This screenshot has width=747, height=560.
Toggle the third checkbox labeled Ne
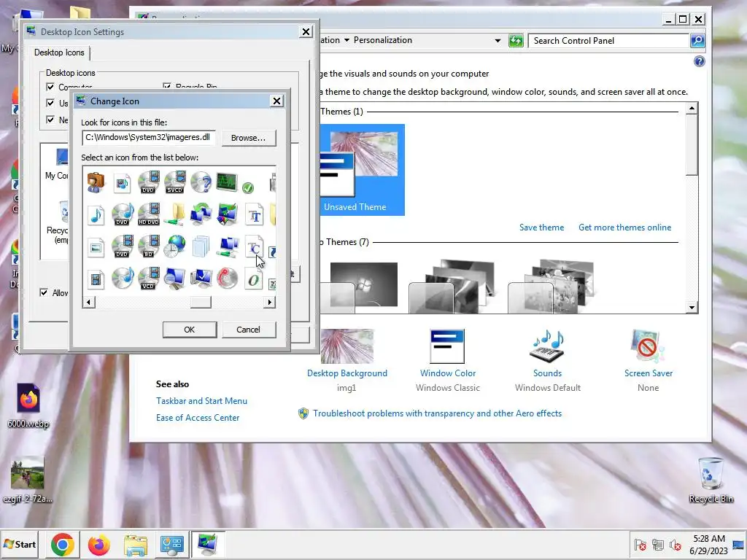(50, 119)
